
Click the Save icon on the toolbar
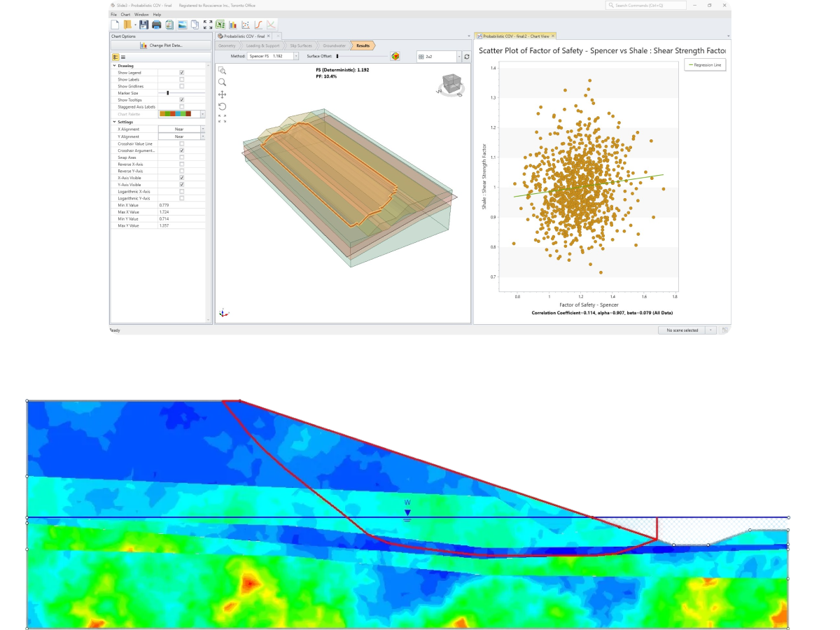(x=143, y=23)
